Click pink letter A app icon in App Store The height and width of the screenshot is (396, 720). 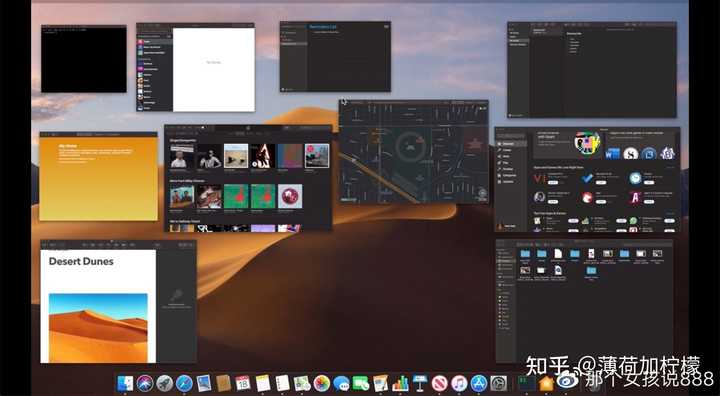636,198
